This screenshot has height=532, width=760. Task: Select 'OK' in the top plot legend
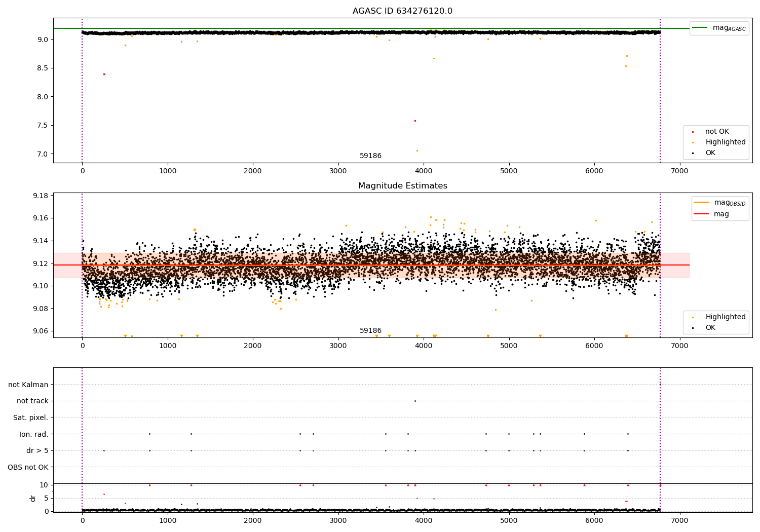(x=710, y=153)
